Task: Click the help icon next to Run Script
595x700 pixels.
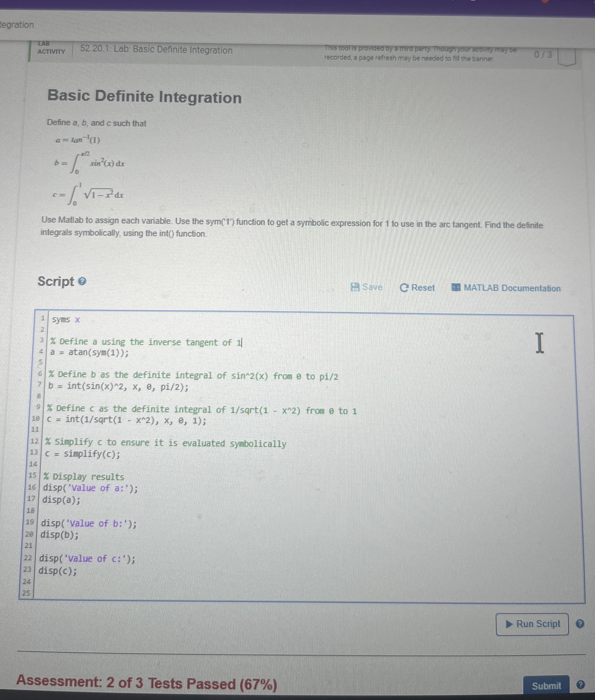Action: pyautogui.click(x=580, y=624)
